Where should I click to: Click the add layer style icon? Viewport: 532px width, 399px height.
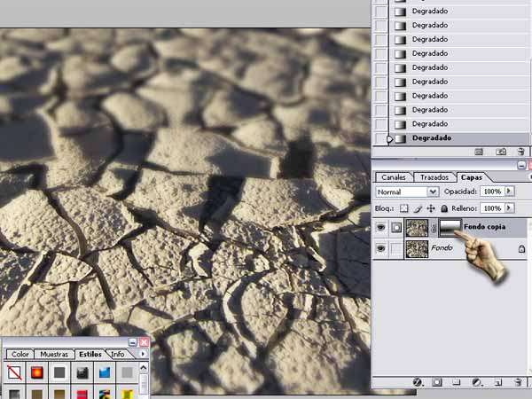[417, 382]
